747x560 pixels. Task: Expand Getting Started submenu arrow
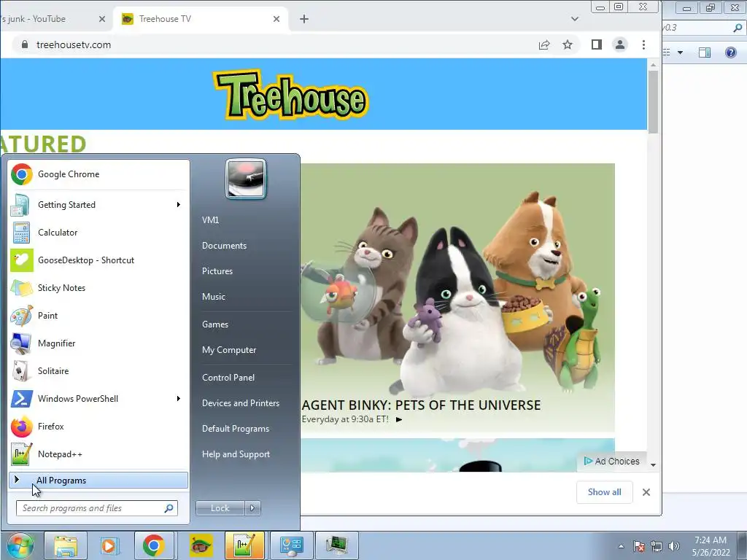pos(179,205)
